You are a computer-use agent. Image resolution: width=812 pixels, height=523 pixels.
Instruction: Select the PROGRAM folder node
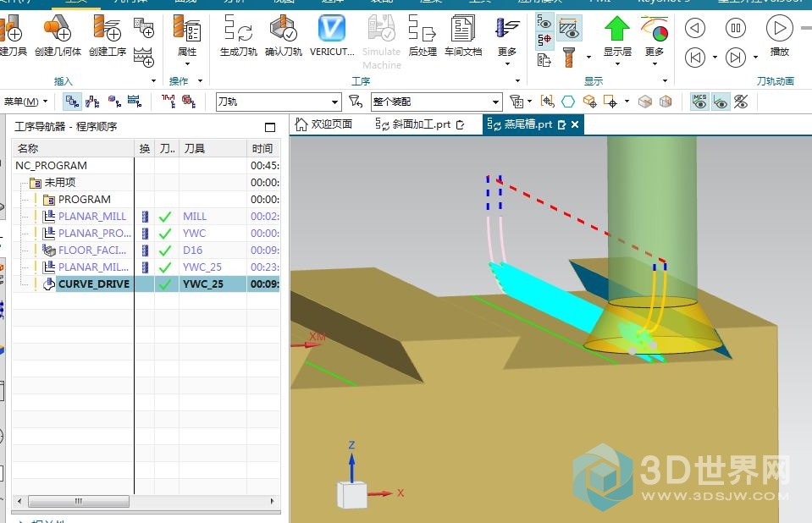[x=146, y=200]
